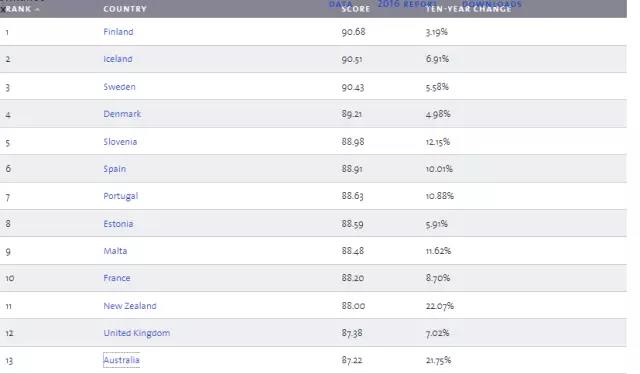Open the United Kingdom country link
This screenshot has height=374, width=640.
[137, 333]
